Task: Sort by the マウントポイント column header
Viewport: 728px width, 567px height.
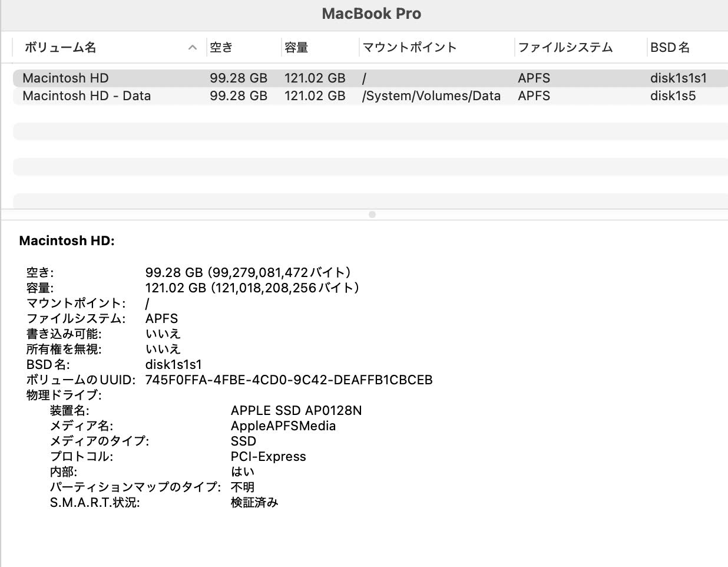Action: click(409, 47)
